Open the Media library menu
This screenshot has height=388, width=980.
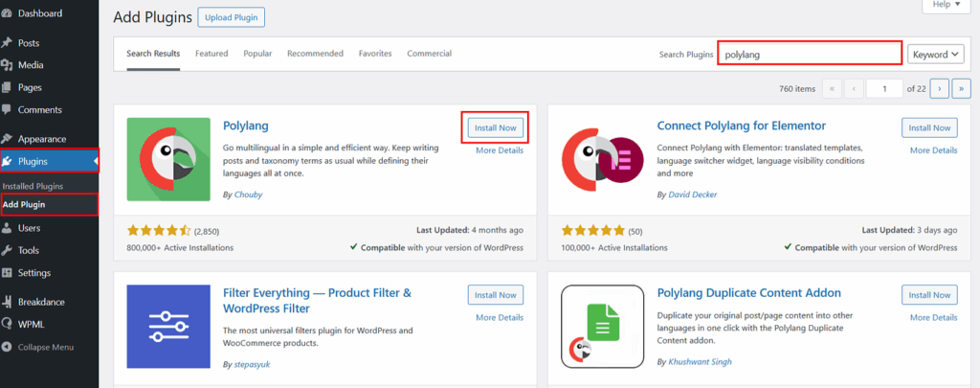pyautogui.click(x=30, y=65)
